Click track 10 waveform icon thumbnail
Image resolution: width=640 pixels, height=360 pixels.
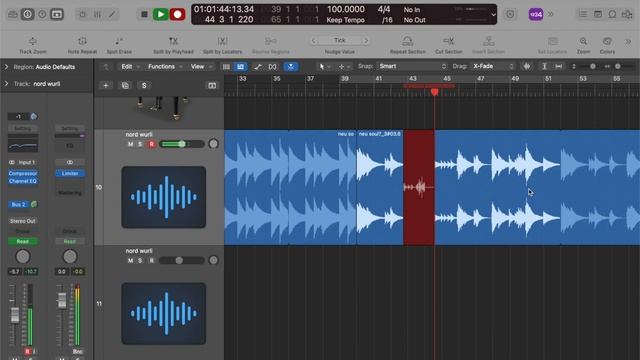(164, 197)
